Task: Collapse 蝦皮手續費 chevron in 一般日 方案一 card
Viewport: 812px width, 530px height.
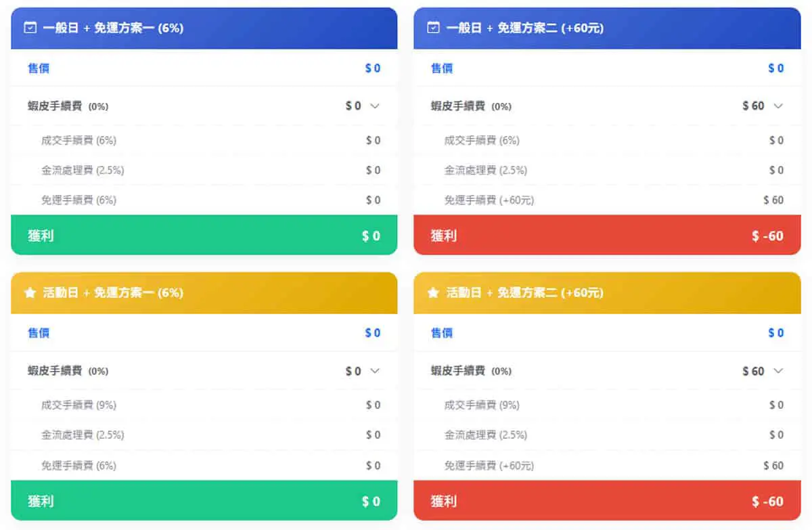Action: (375, 106)
